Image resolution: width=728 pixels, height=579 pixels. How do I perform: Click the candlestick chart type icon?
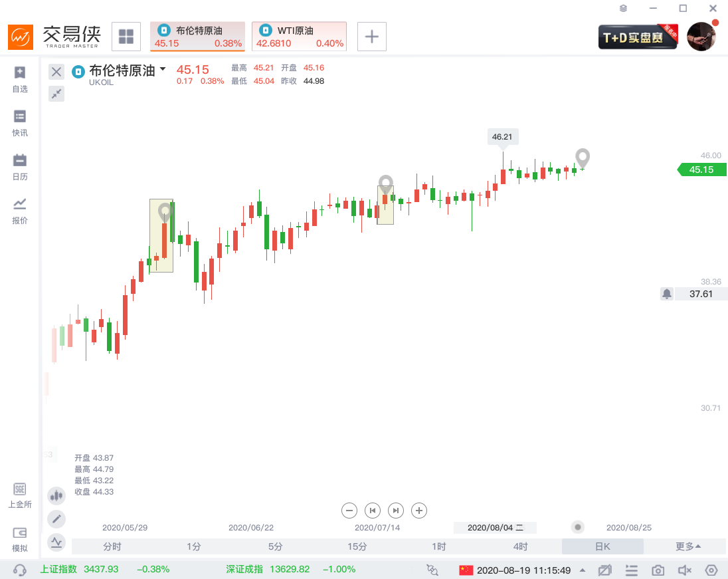[56, 495]
